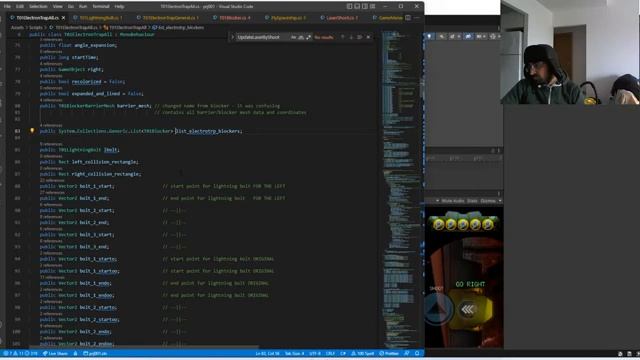Click the pij001.sln solution status item

(x=96, y=353)
